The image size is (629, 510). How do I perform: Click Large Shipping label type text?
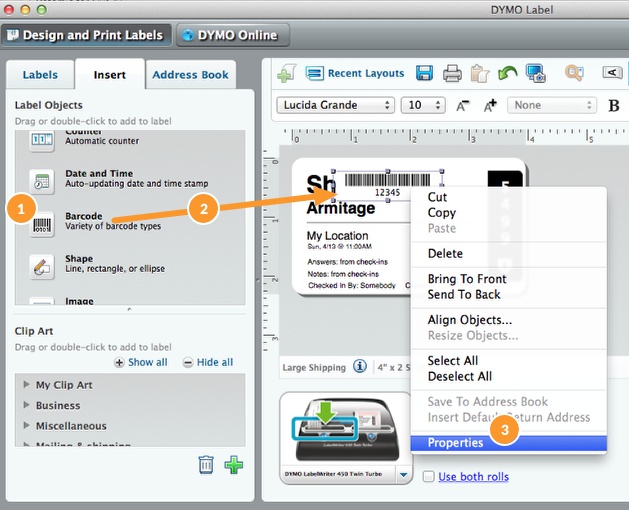coord(314,368)
